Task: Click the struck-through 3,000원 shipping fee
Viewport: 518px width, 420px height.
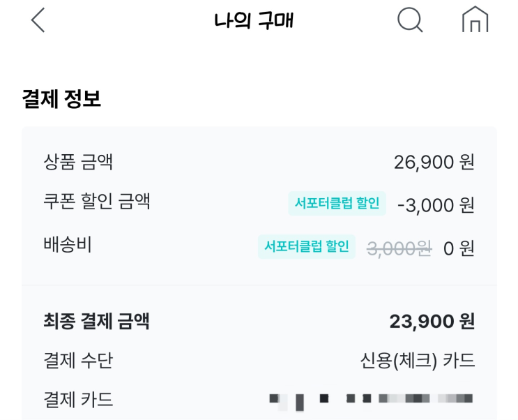Action: (x=399, y=248)
